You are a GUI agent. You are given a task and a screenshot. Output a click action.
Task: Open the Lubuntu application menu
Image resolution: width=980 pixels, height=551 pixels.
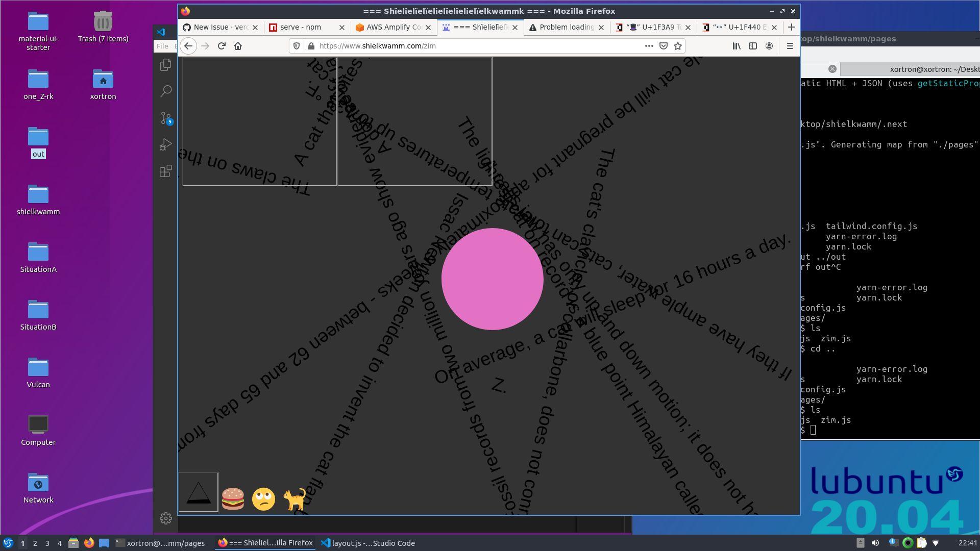tap(8, 543)
